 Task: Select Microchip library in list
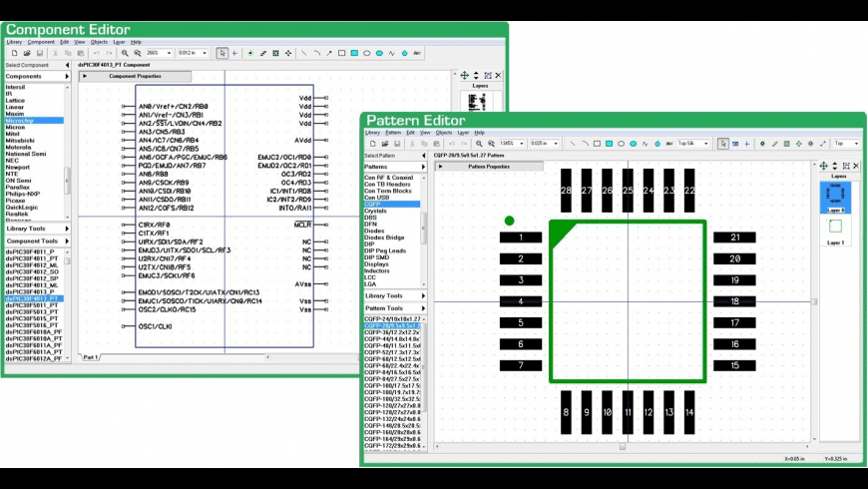click(34, 121)
